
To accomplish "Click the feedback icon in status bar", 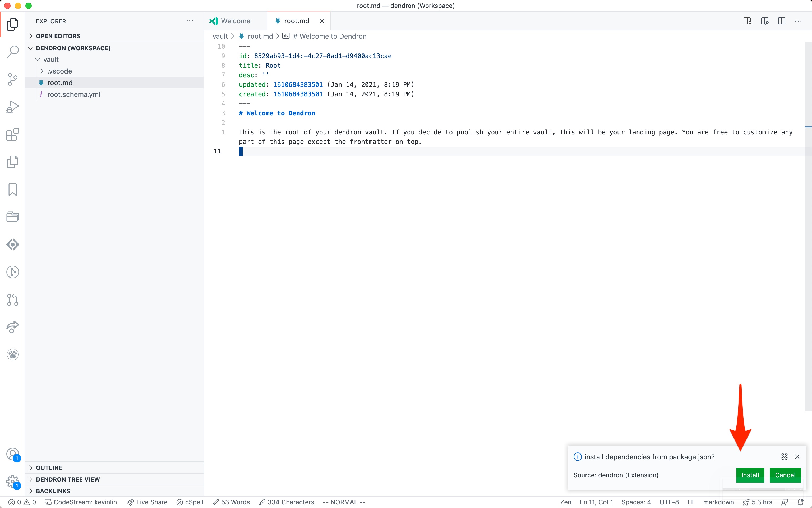I will [785, 502].
